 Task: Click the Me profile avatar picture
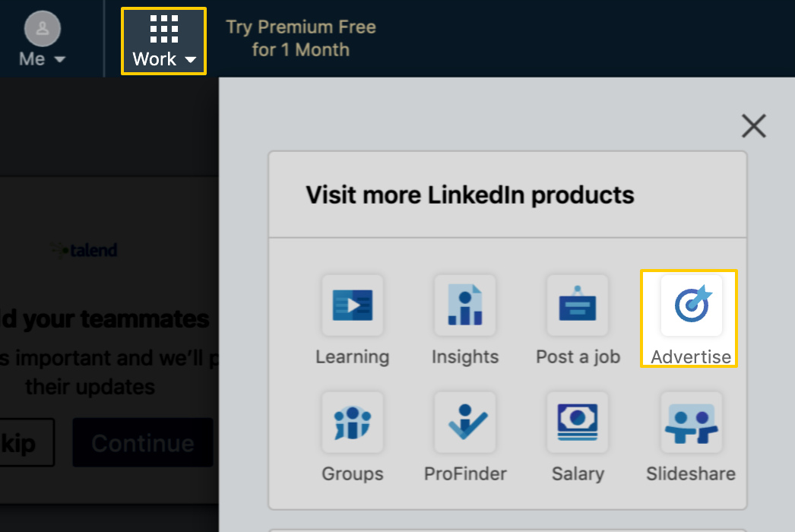click(x=42, y=28)
